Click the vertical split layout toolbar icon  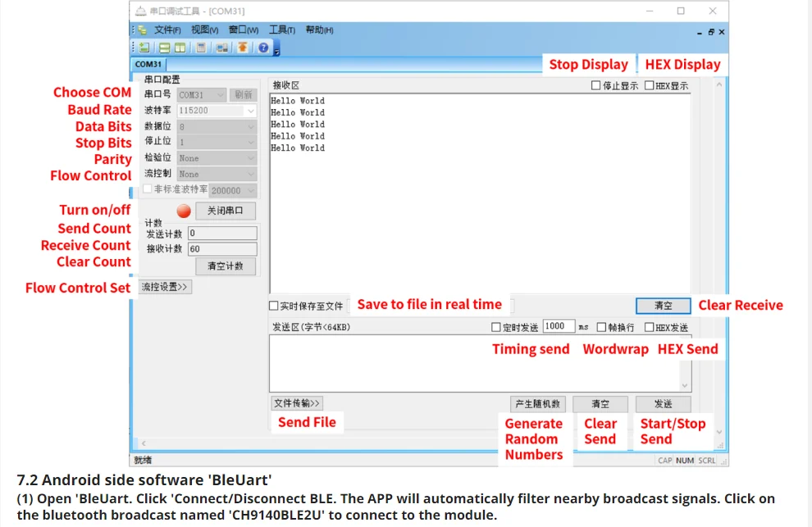[180, 48]
